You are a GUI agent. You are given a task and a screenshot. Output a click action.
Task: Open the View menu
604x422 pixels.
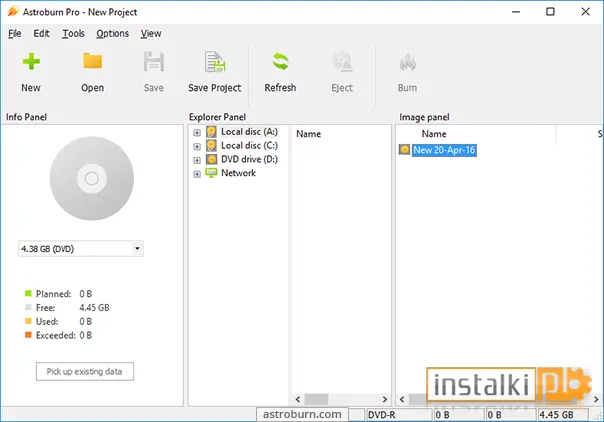(151, 33)
